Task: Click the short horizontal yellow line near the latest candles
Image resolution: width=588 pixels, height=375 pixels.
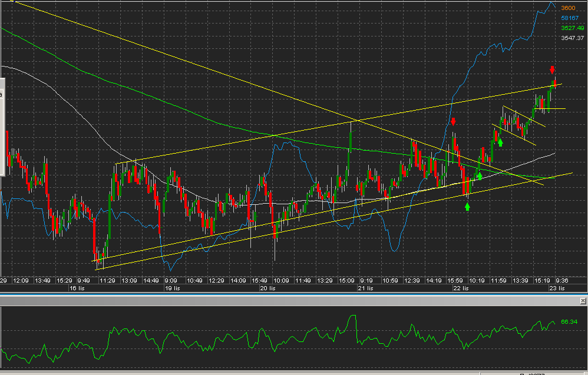Action: tap(557, 109)
